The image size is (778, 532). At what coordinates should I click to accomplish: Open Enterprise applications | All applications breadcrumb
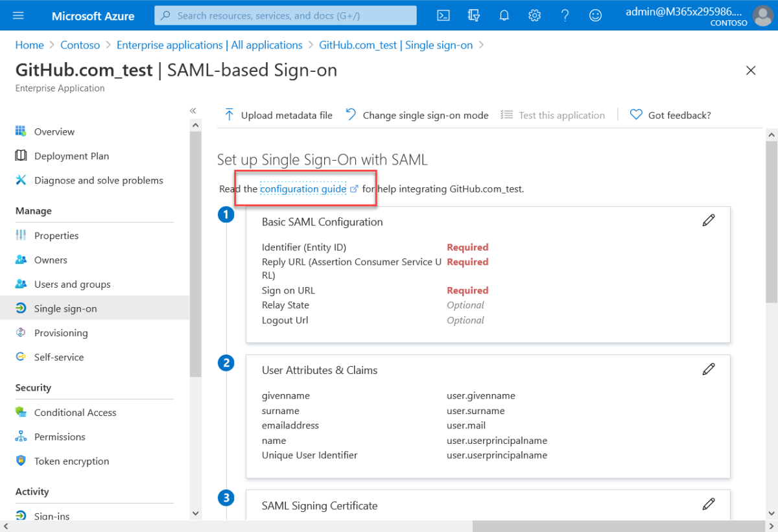tap(209, 45)
